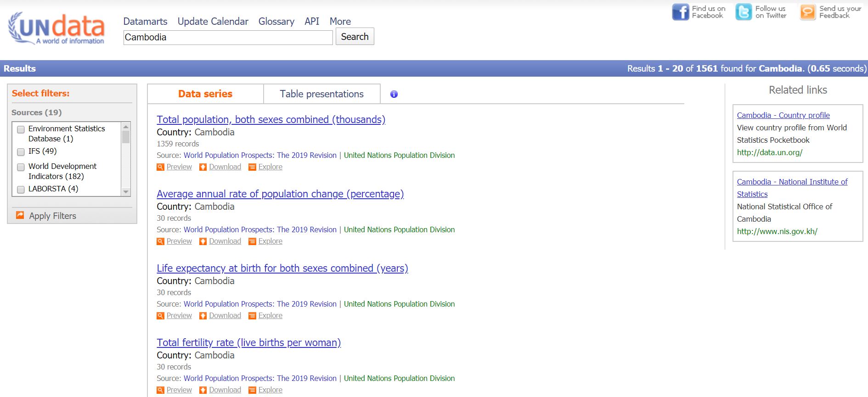Click the Twitter bird icon
This screenshot has width=868, height=397.
point(743,12)
